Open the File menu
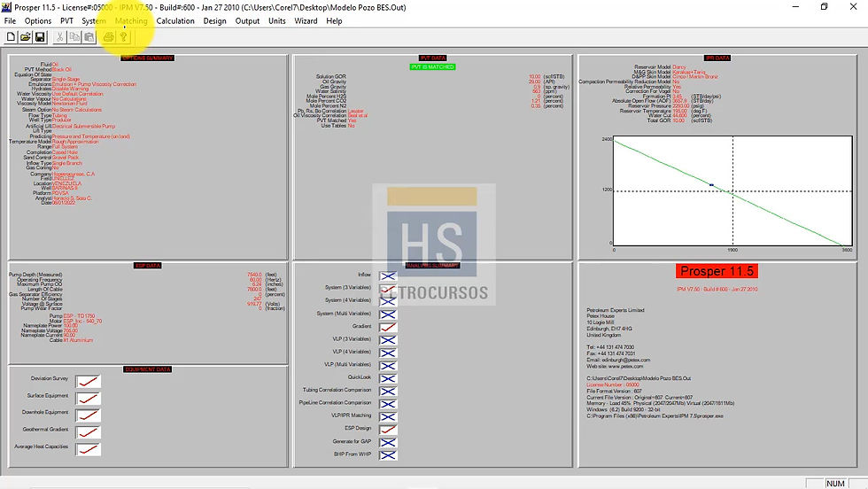Image resolution: width=868 pixels, height=489 pixels. 10,21
